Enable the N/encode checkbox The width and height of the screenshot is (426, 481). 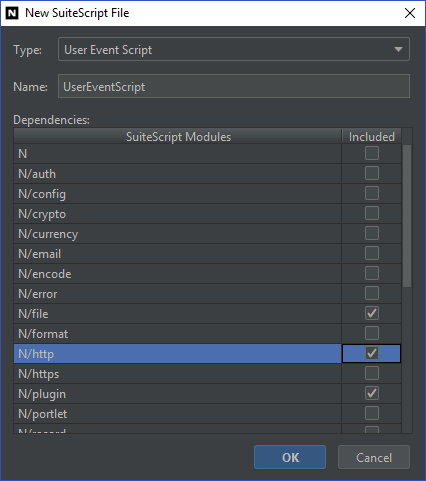click(372, 273)
